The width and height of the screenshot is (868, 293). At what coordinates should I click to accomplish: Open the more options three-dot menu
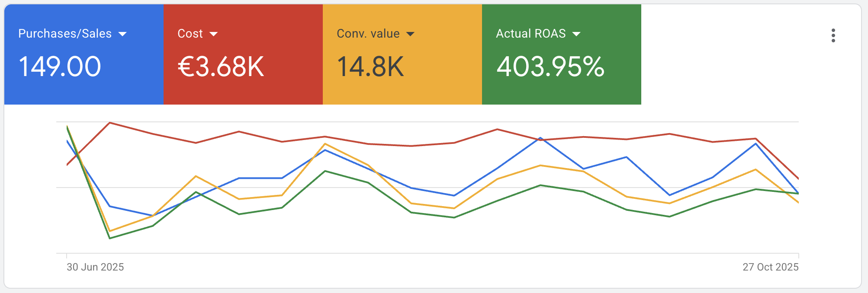click(833, 35)
